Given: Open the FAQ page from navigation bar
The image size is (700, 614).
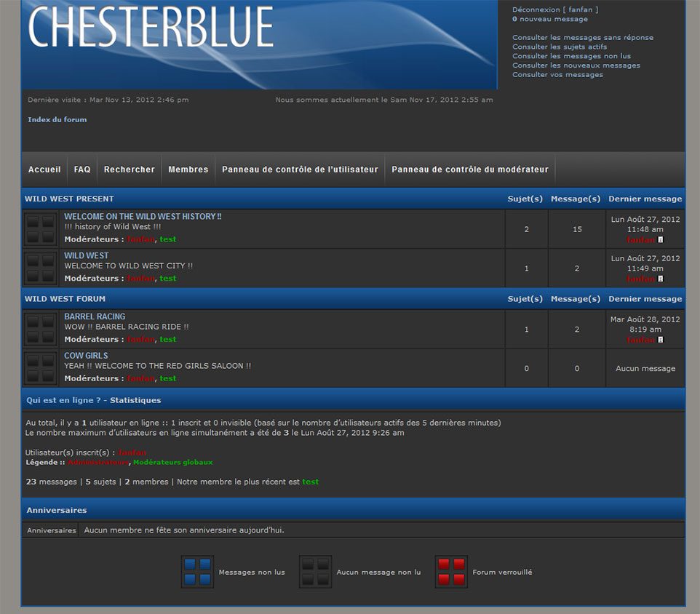Looking at the screenshot, I should (x=82, y=170).
